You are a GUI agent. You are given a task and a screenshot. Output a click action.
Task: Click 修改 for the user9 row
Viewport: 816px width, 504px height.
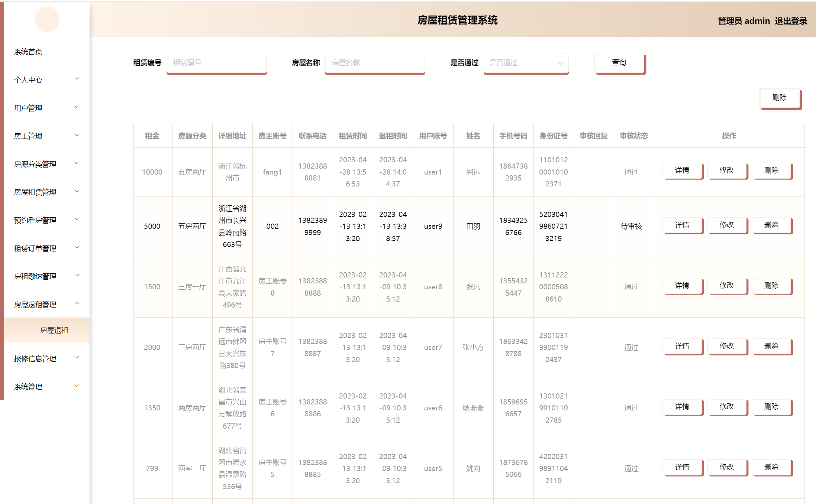[x=727, y=225]
